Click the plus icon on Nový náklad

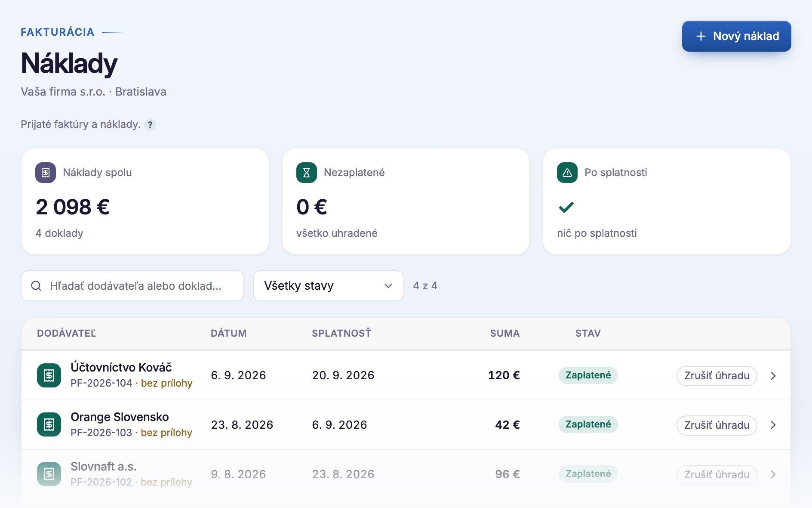[701, 36]
